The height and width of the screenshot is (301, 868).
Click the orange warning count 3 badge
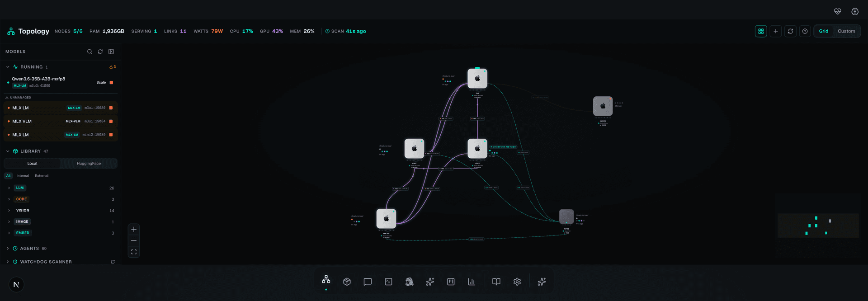[x=113, y=67]
